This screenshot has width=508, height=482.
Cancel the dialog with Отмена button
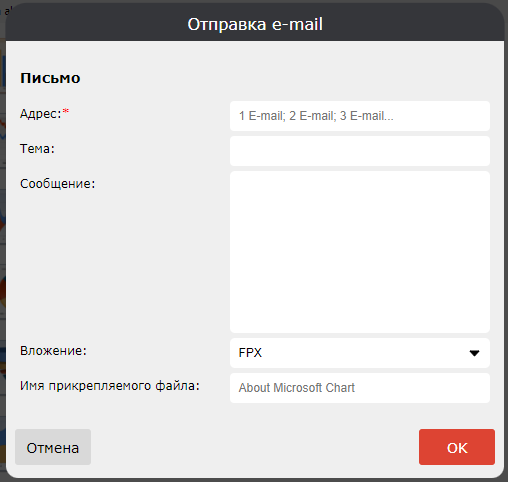[53, 447]
